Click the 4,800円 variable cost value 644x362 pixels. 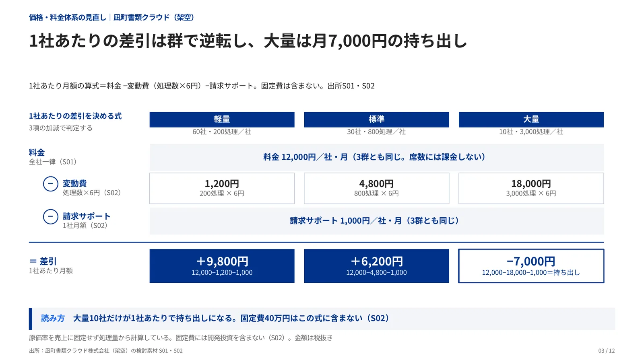pyautogui.click(x=376, y=184)
